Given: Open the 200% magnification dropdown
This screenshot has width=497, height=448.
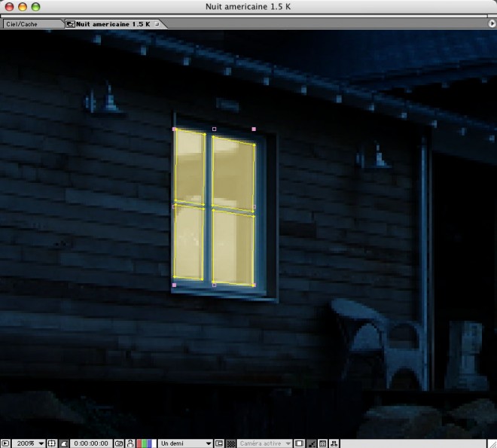Looking at the screenshot, I should (30, 443).
